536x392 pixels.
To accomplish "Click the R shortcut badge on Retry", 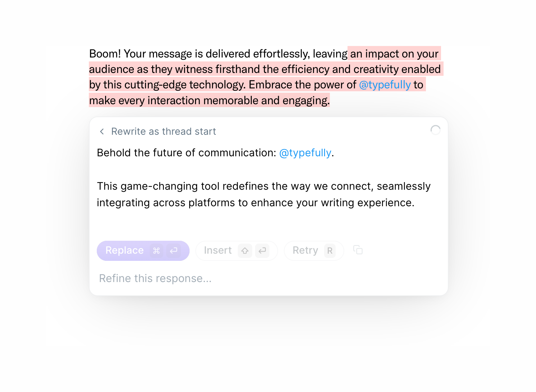I will coord(330,250).
